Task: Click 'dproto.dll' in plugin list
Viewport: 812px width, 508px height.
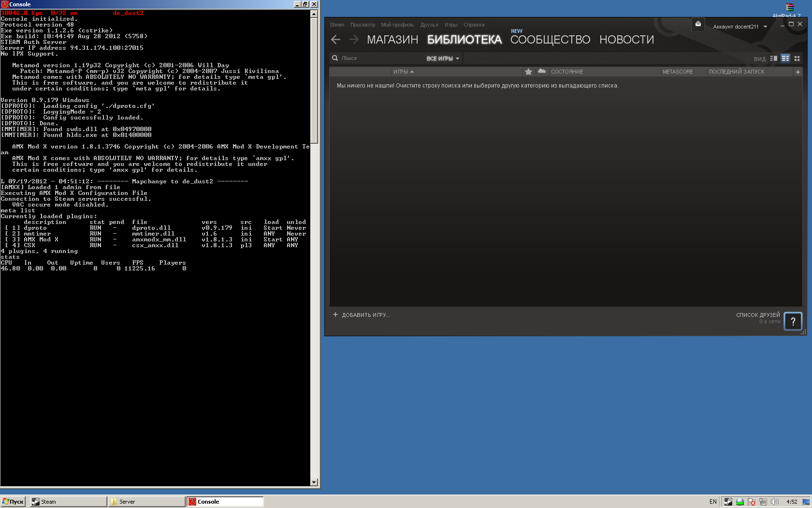Action: tap(151, 228)
